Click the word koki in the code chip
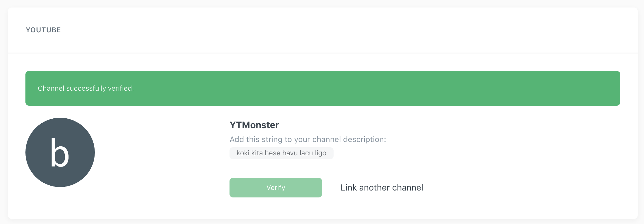This screenshot has width=644, height=224. (x=243, y=153)
